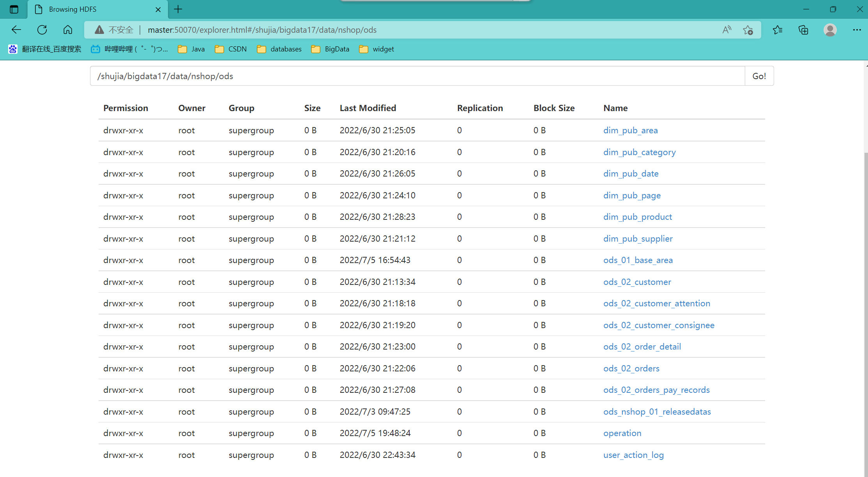
Task: Click the Owner column header
Action: pos(192,108)
